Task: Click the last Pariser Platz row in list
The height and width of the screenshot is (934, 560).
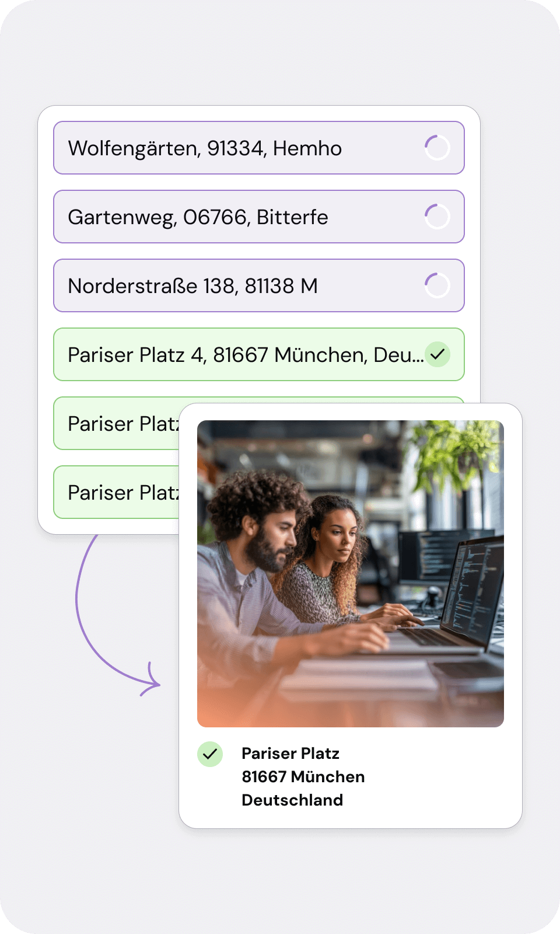Action: click(117, 493)
